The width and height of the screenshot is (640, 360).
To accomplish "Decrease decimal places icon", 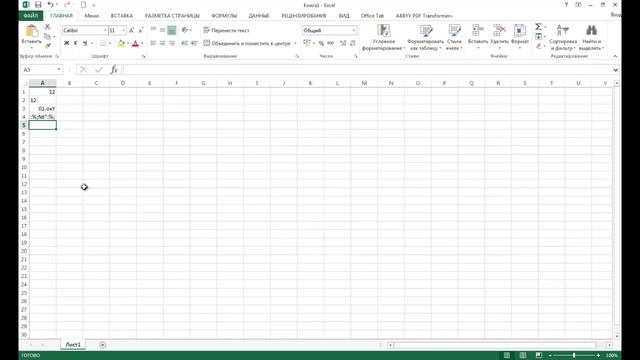I will pyautogui.click(x=352, y=43).
